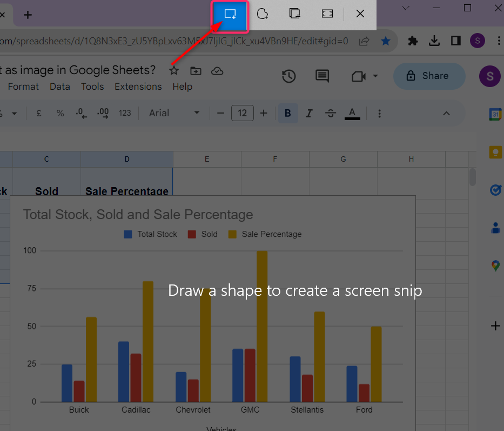Open Google Calendar side panel
The width and height of the screenshot is (504, 431).
495,114
